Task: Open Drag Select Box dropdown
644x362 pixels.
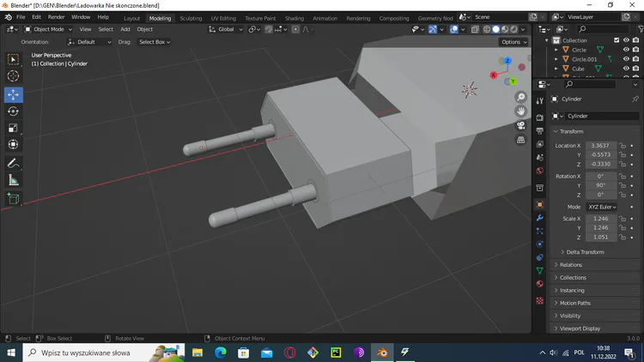Action: click(155, 42)
